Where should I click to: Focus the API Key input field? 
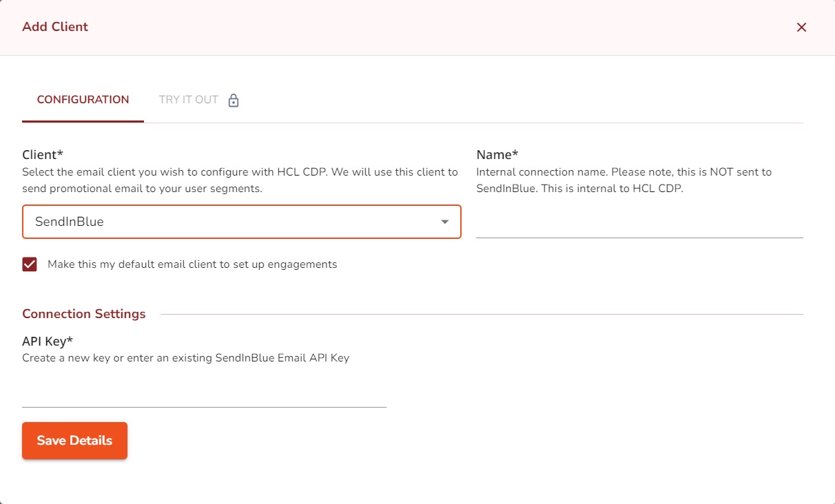(204, 394)
